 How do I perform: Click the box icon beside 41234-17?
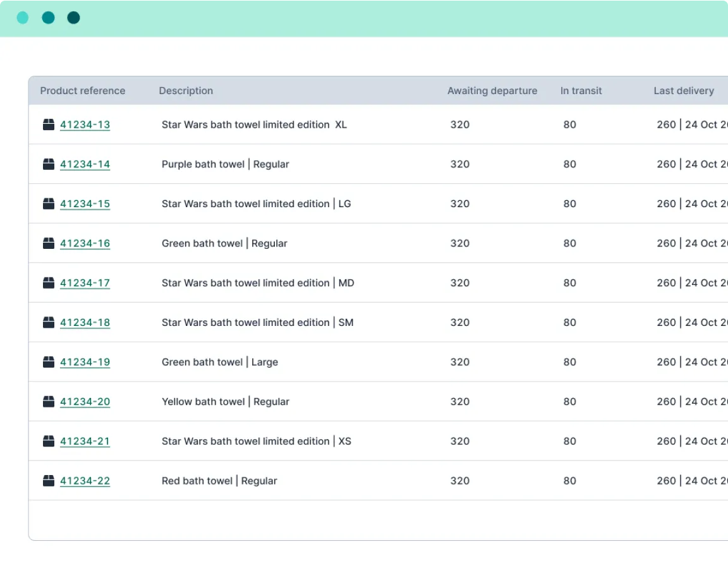tap(48, 283)
